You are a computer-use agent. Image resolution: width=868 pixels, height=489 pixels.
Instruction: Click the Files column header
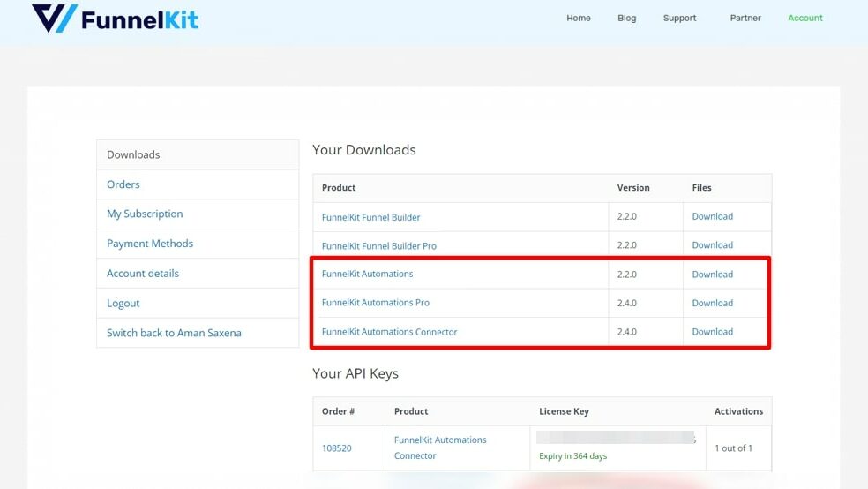tap(701, 188)
